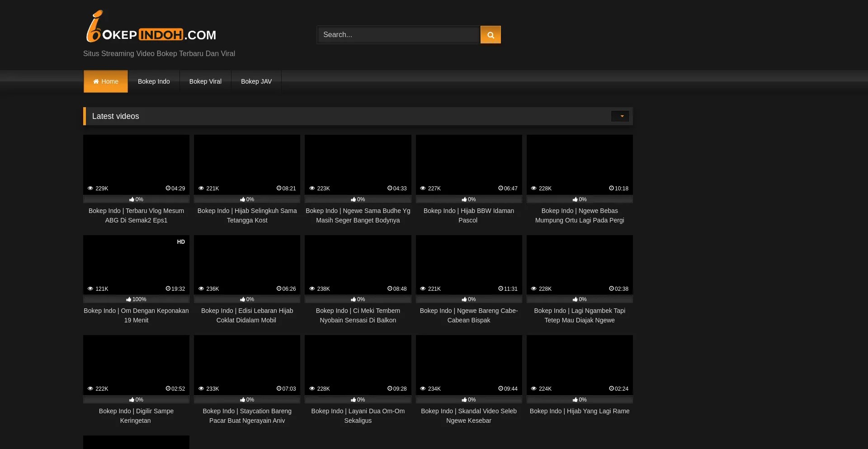Click the eye icon beside 236K views
This screenshot has height=449, width=868.
[x=201, y=289]
